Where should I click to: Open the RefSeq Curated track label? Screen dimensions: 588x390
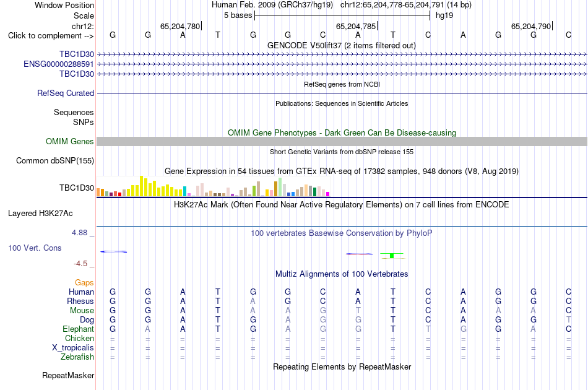click(x=65, y=93)
